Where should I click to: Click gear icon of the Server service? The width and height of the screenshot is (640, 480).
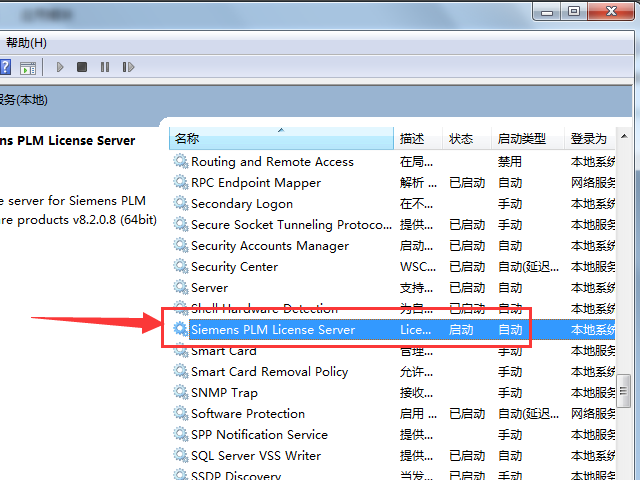point(180,287)
